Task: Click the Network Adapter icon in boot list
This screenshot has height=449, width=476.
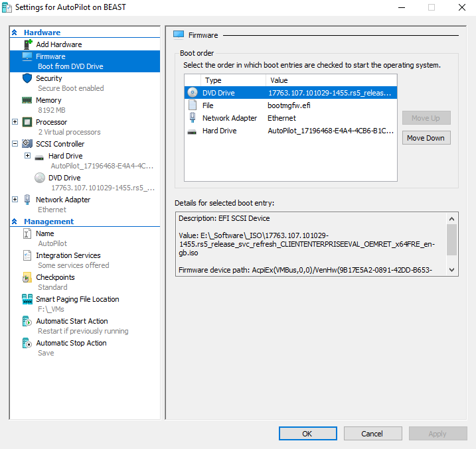Action: (x=193, y=117)
